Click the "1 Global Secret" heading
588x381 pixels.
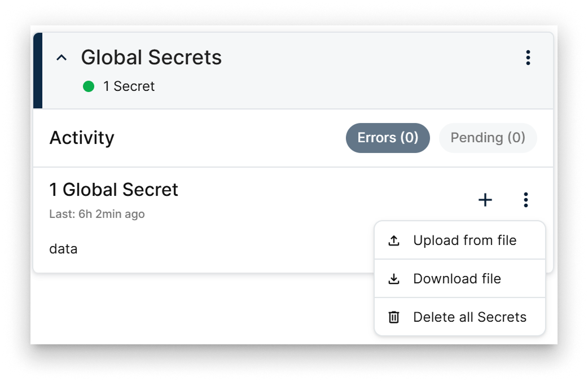115,190
